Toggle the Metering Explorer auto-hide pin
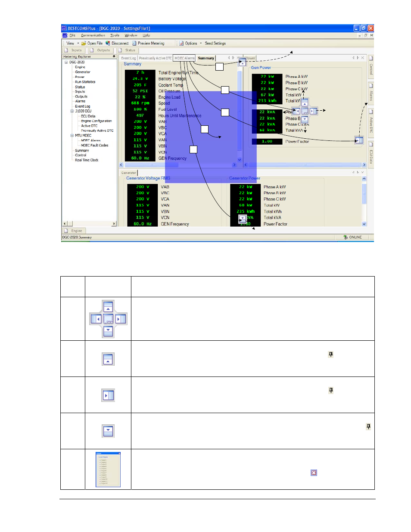 [114, 56]
